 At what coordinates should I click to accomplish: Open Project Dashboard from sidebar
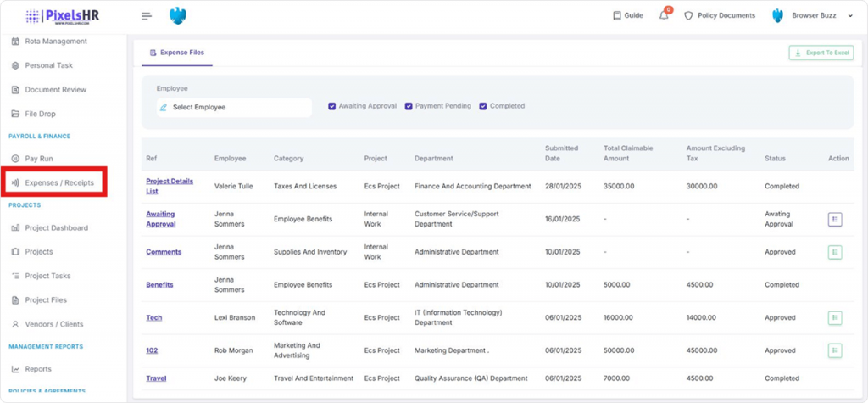[x=56, y=228]
